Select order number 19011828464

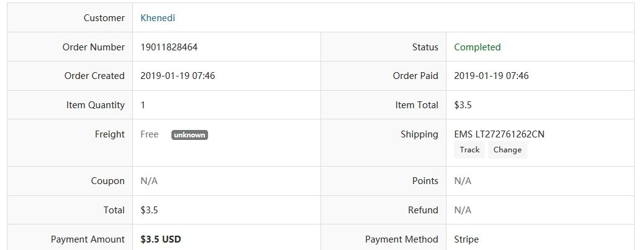pos(169,47)
